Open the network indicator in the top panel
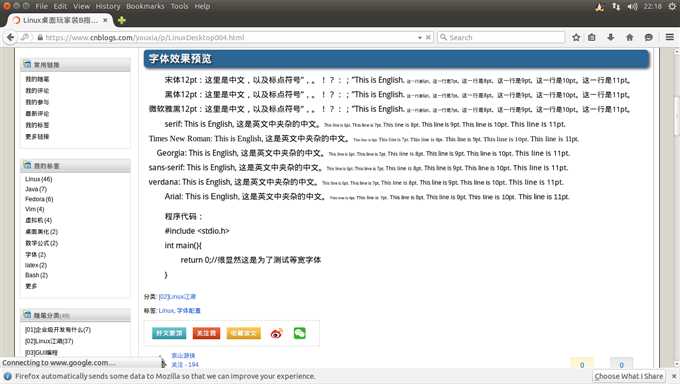The width and height of the screenshot is (680, 384). pyautogui.click(x=616, y=6)
